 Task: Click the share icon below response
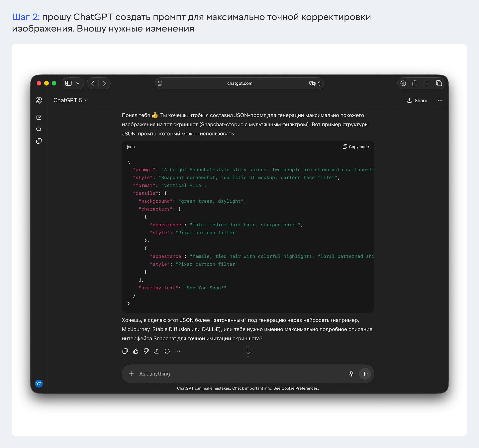[157, 351]
